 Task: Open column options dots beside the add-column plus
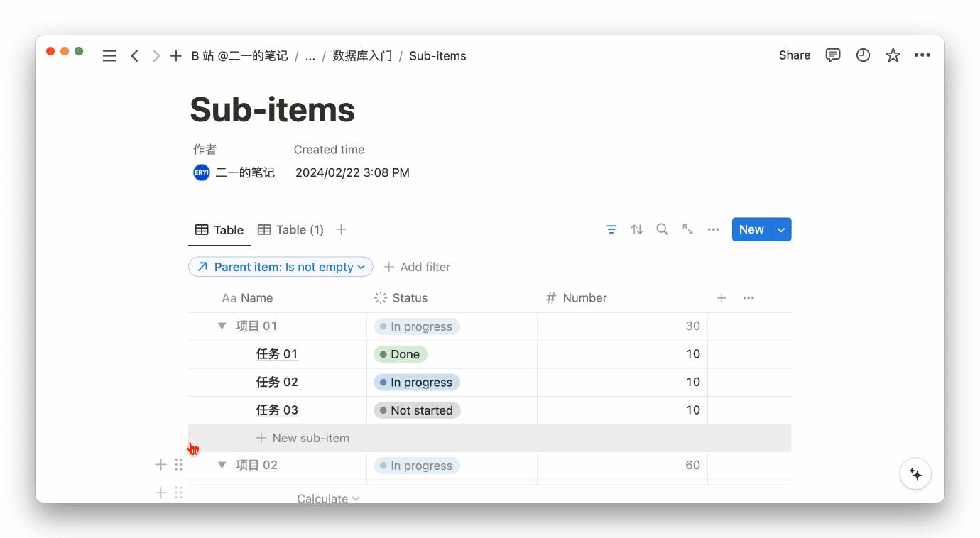coord(748,298)
